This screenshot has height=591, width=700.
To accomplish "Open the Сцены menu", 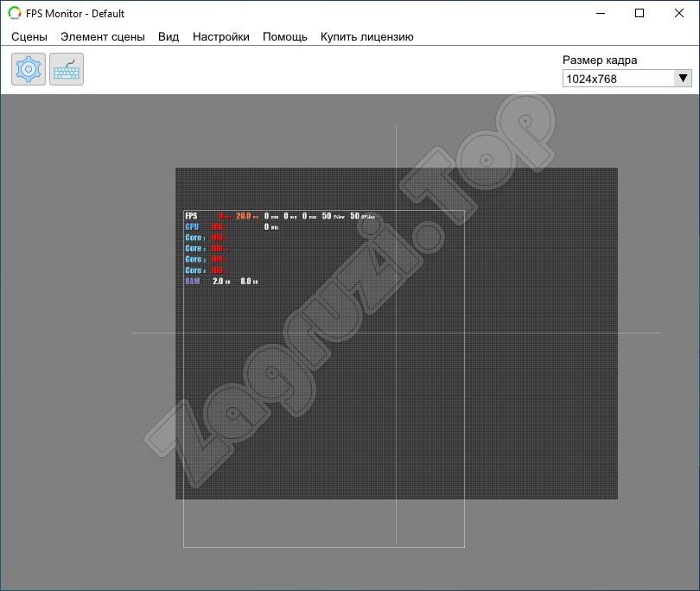I will 29,36.
